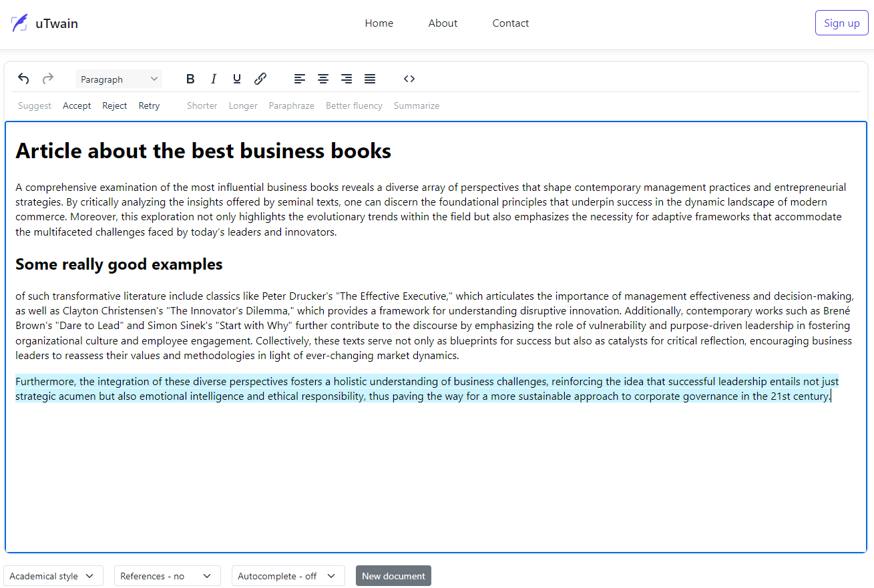Toggle bold formatting

click(x=190, y=79)
